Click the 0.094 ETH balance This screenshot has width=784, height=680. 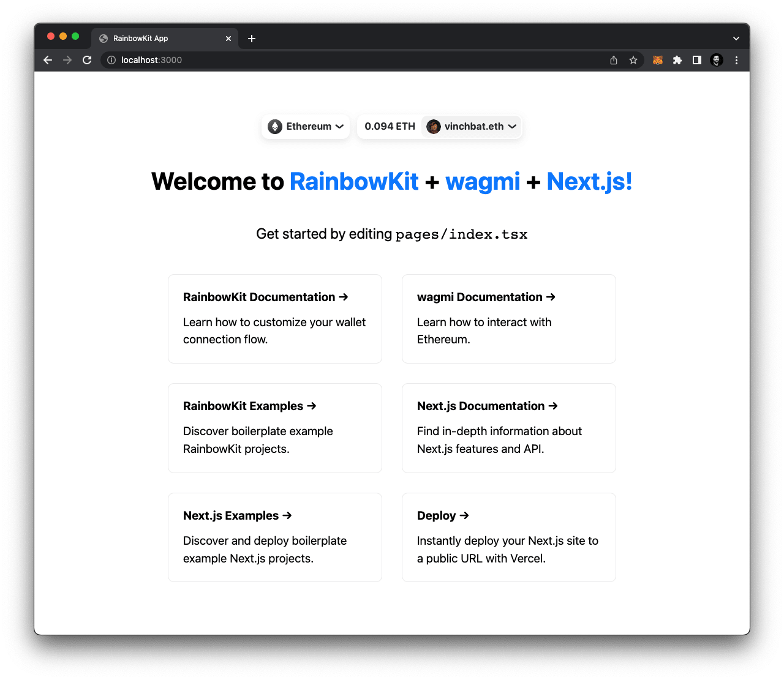pyautogui.click(x=390, y=127)
